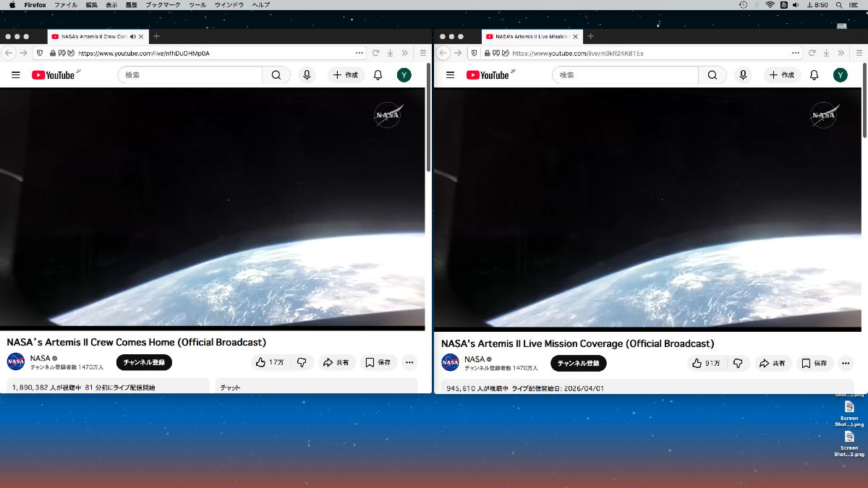The width and height of the screenshot is (868, 488).
Task: Open the 編集 menu
Action: pos(91,5)
